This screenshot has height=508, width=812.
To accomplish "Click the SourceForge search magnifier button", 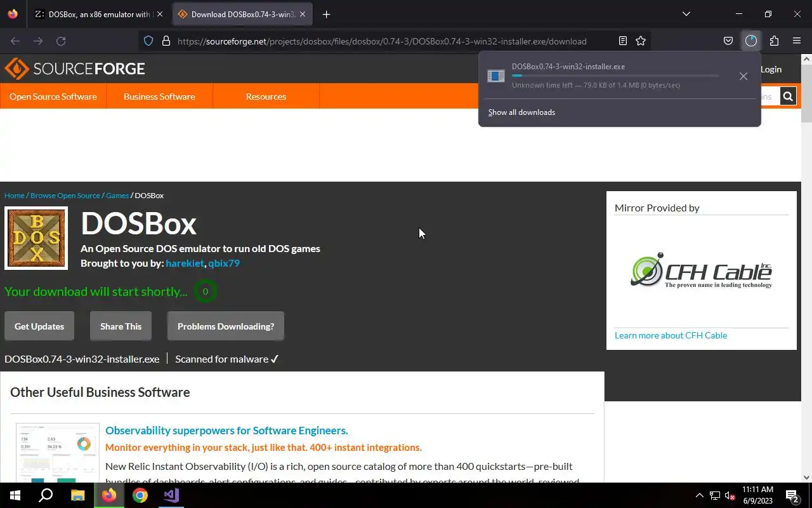I will tap(788, 97).
